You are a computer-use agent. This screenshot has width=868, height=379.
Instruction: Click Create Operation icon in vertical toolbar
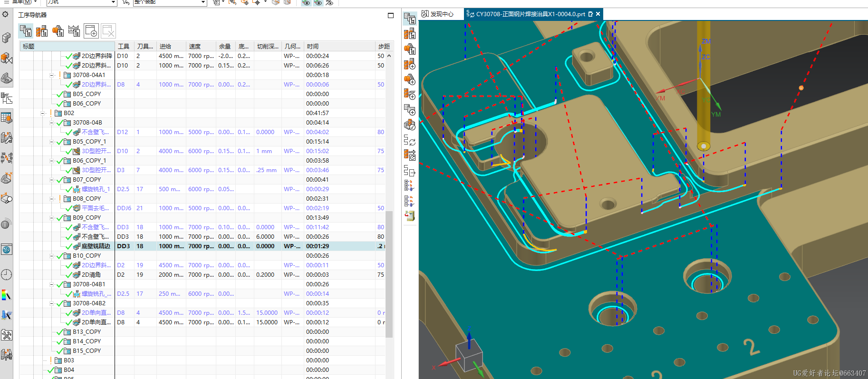(x=410, y=95)
